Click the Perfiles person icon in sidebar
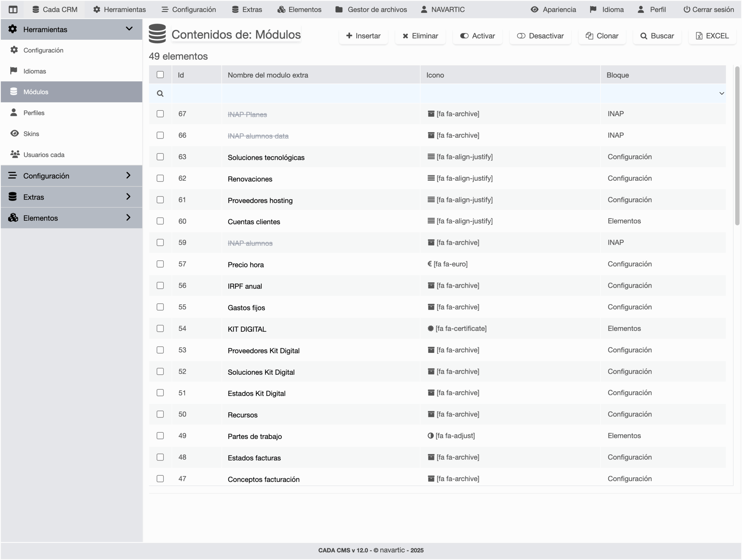The height and width of the screenshot is (560, 742). (x=14, y=113)
